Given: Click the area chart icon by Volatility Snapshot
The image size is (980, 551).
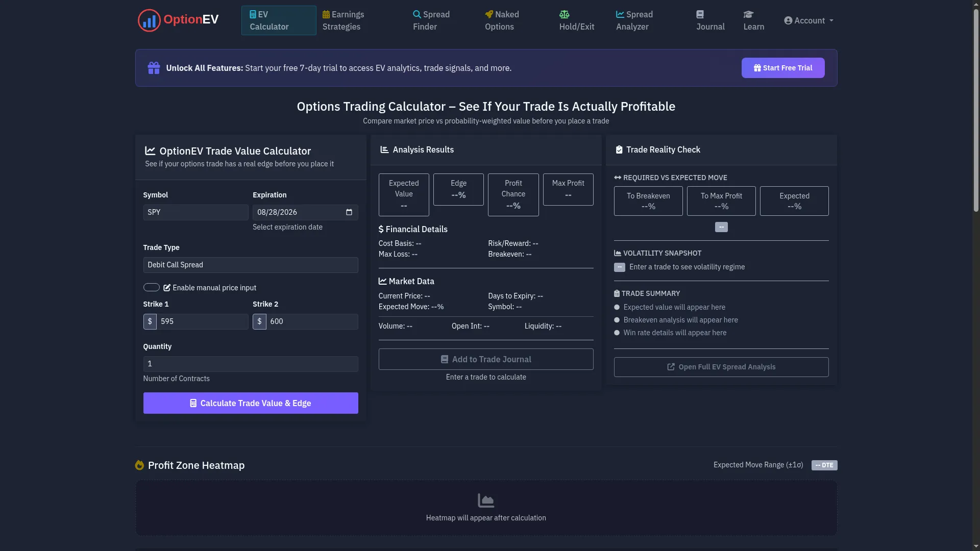Looking at the screenshot, I should (618, 253).
